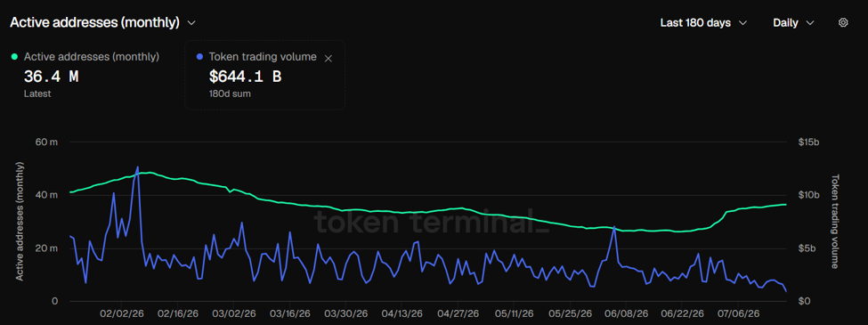The width and height of the screenshot is (868, 325).
Task: Click the vertical Token trading volume axis title
Action: point(835,222)
